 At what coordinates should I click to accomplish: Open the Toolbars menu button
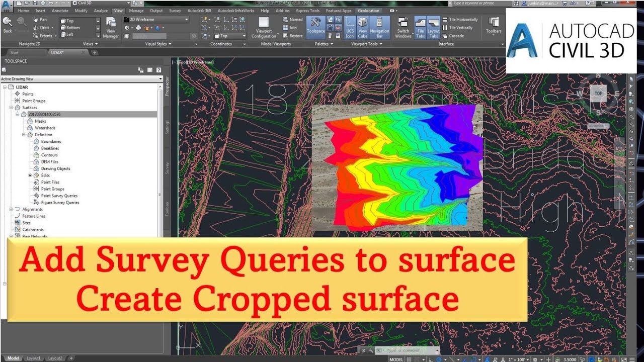point(494,26)
